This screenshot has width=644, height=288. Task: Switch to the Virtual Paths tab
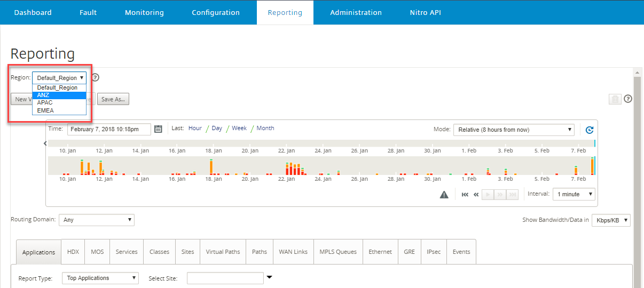coord(223,252)
